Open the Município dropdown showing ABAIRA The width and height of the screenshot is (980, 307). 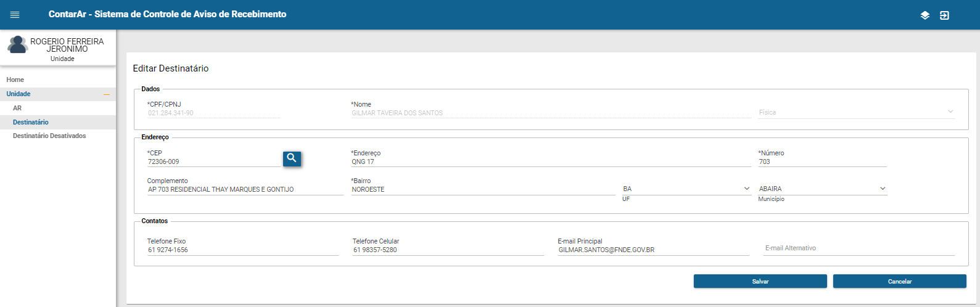click(822, 189)
